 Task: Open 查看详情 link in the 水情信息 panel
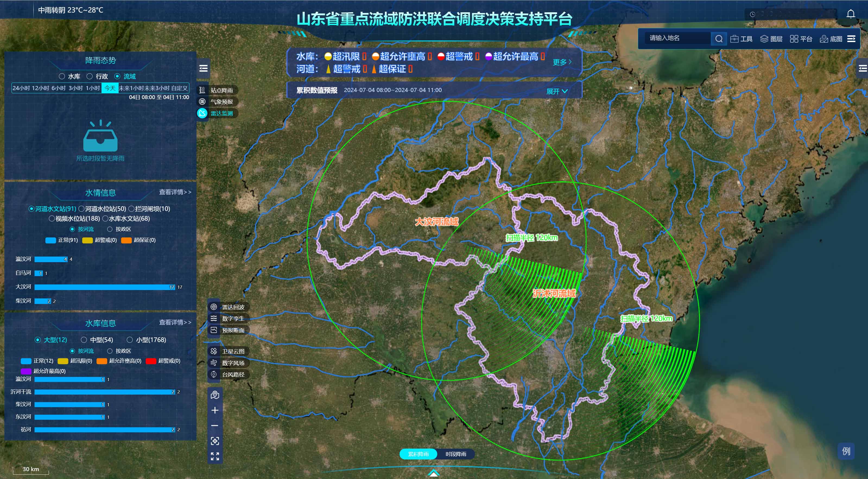[175, 192]
